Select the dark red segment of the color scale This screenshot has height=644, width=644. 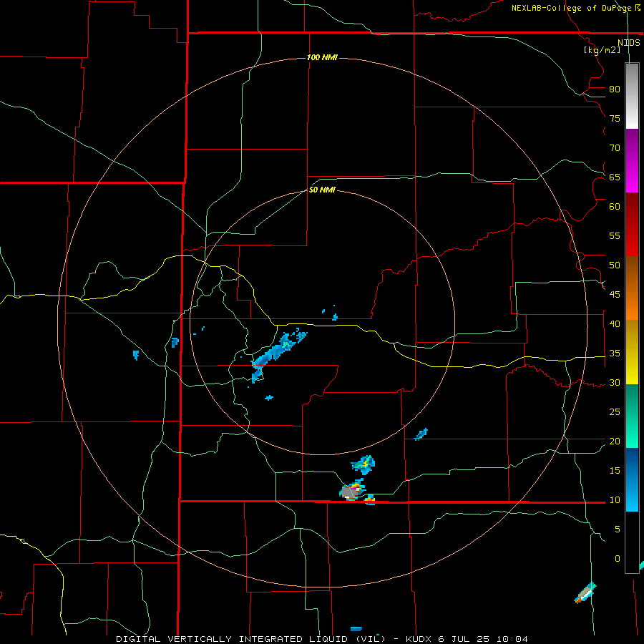(x=632, y=224)
